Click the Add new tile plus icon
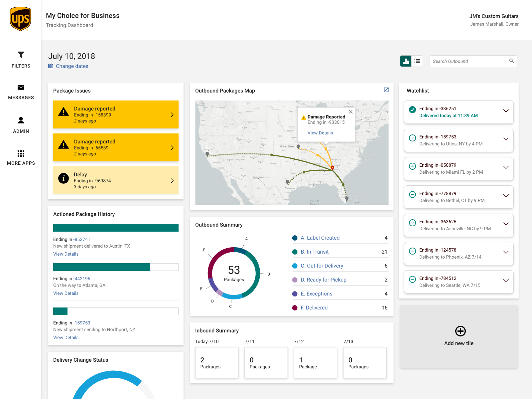 pos(460,331)
